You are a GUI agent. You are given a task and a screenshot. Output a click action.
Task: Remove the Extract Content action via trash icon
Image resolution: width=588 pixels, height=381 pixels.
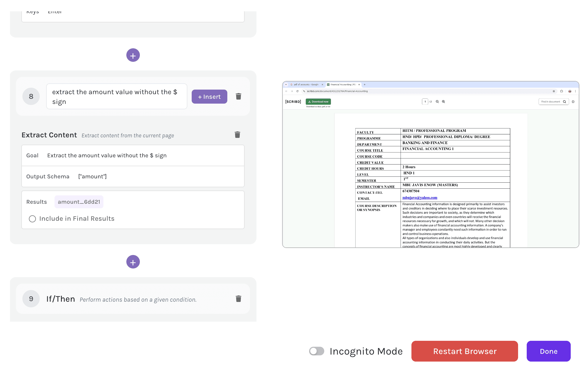[x=237, y=135]
